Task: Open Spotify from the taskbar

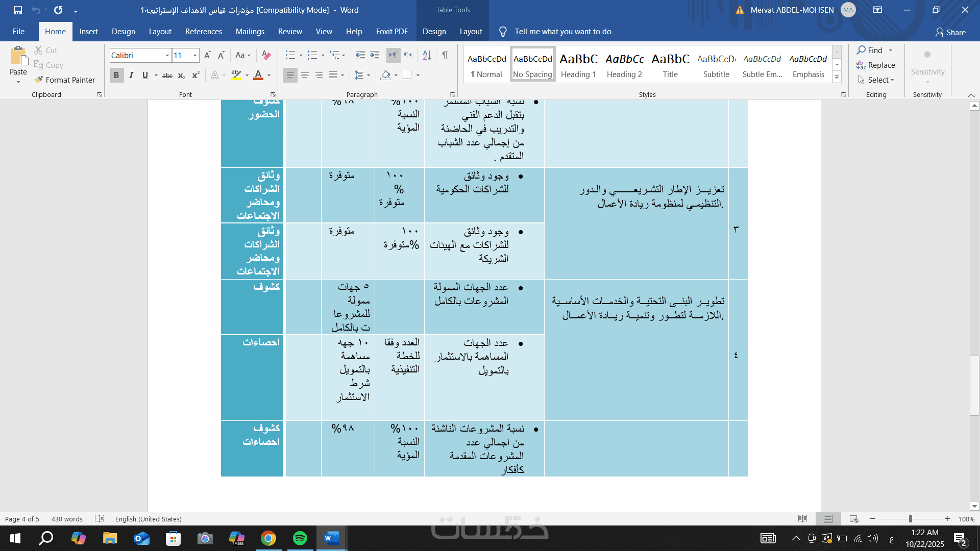Action: (300, 538)
